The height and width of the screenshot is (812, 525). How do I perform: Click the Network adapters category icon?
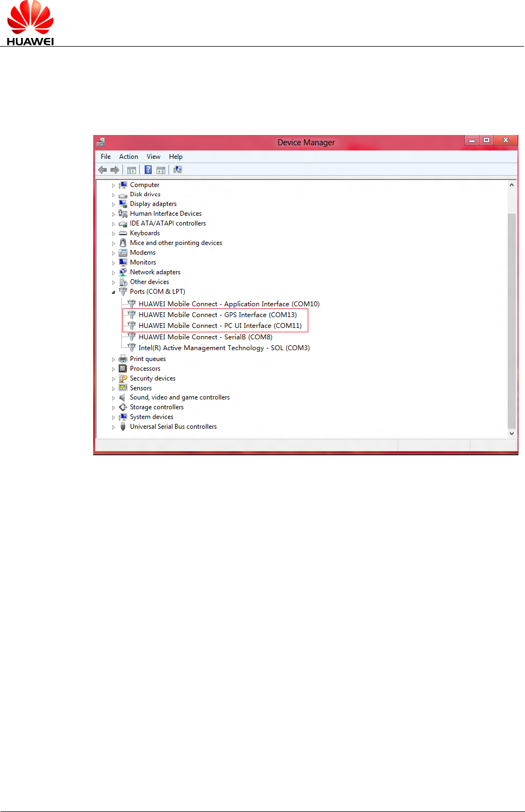(123, 272)
